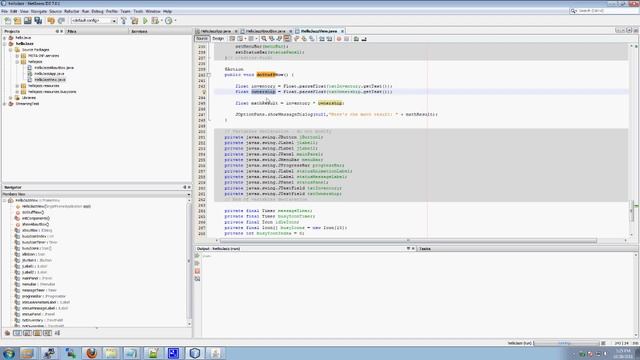
Task: Click the Debug Project toolbar icon
Action: click(155, 20)
